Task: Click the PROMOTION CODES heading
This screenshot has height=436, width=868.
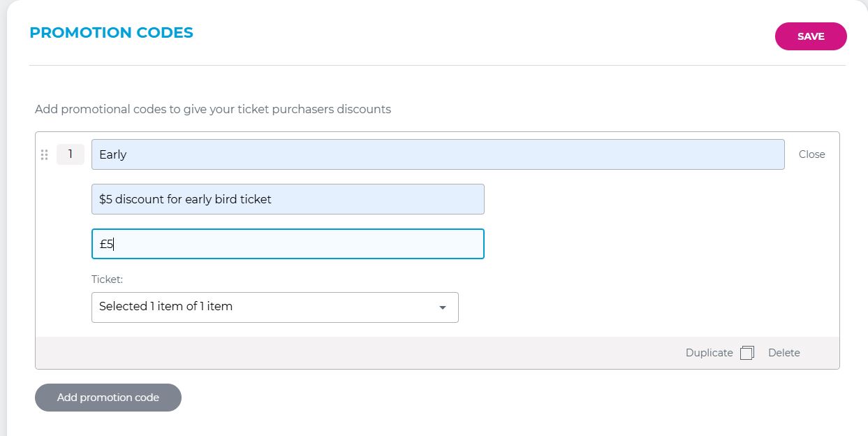Action: tap(112, 33)
